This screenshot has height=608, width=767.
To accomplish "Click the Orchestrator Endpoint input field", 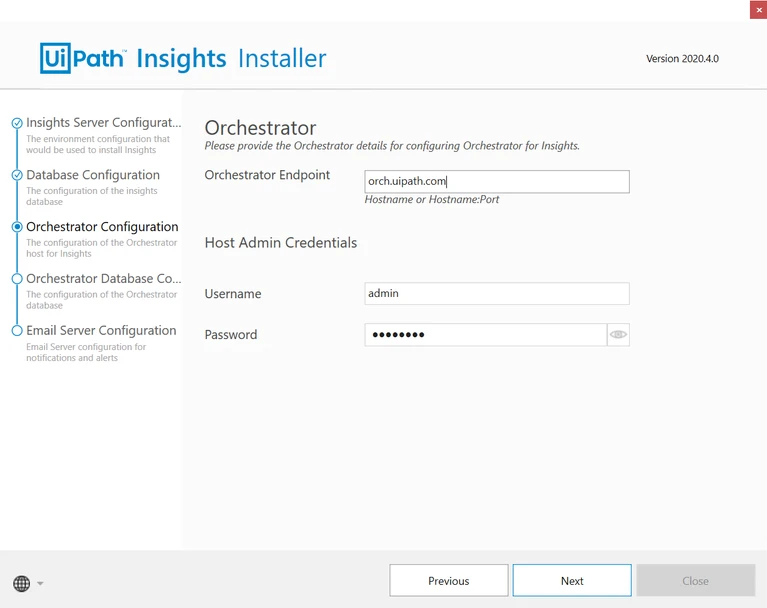I will point(497,181).
